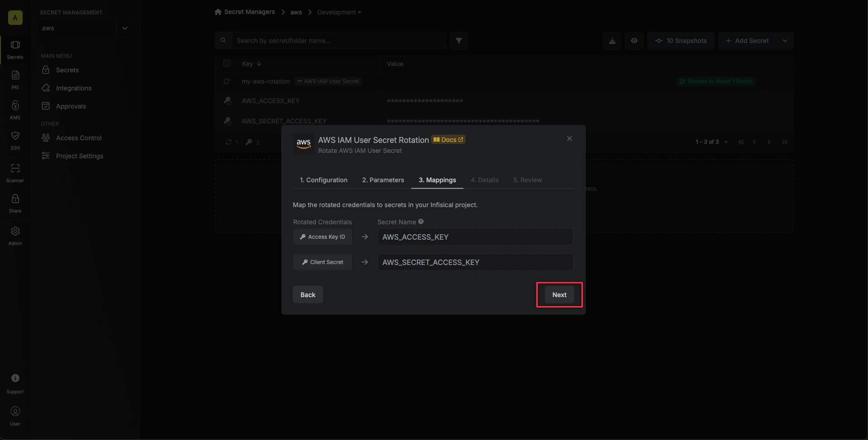Image resolution: width=868 pixels, height=440 pixels.
Task: Open the Share section
Action: 15,203
